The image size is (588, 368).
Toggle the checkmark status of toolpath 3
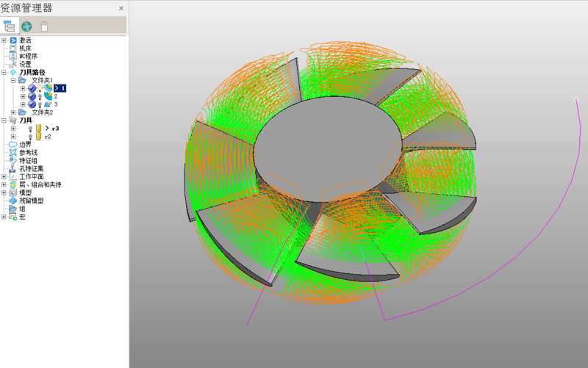click(x=32, y=104)
